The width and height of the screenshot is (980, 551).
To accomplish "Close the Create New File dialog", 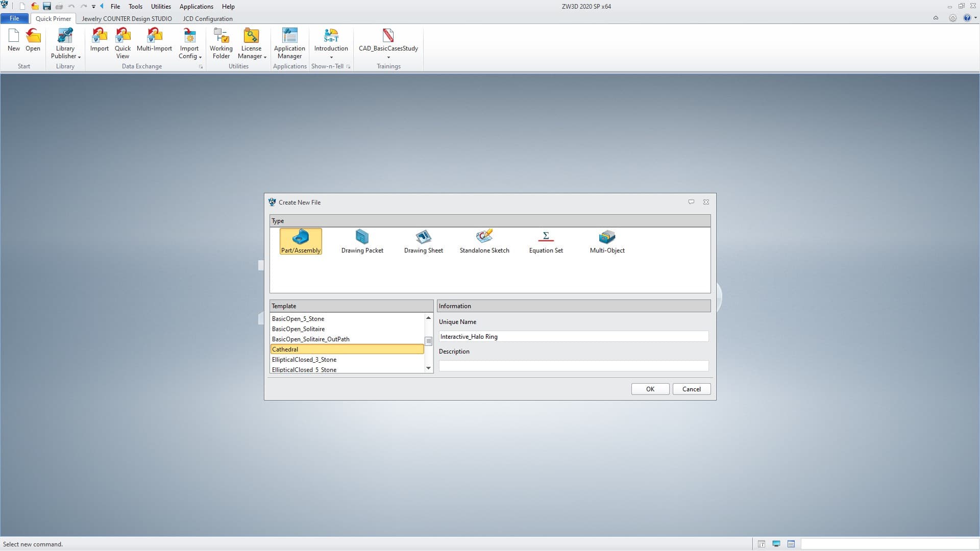I will coord(706,202).
